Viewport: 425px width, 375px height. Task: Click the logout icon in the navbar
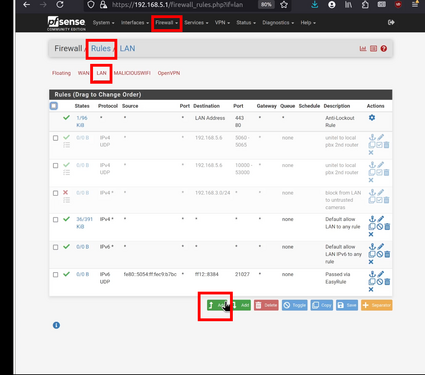(391, 22)
